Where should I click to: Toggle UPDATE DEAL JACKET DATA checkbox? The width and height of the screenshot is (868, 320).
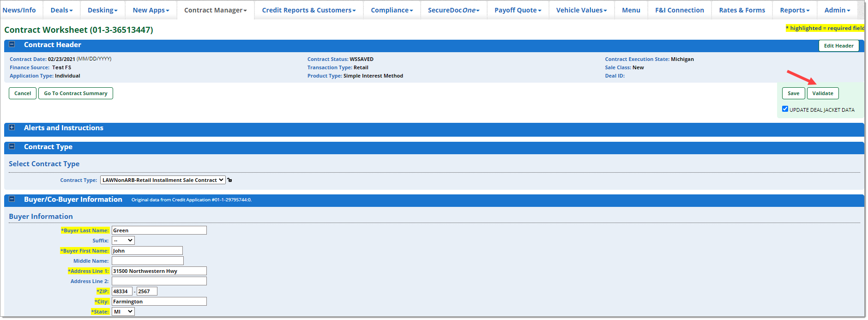coord(785,109)
